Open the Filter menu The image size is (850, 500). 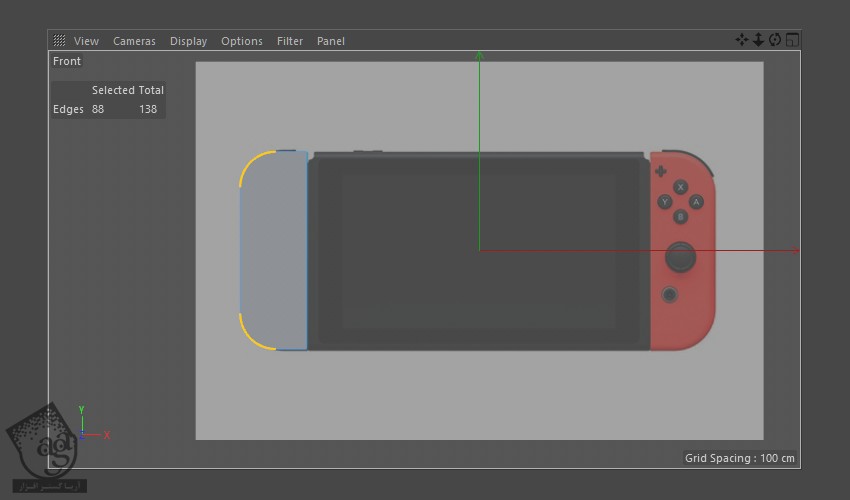289,41
